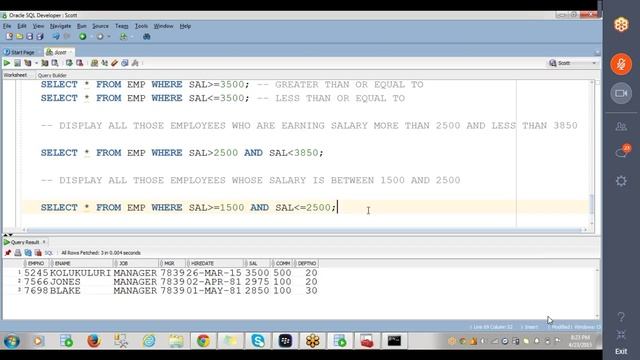640x360 pixels.
Task: Open the Team menu
Action: point(121,26)
